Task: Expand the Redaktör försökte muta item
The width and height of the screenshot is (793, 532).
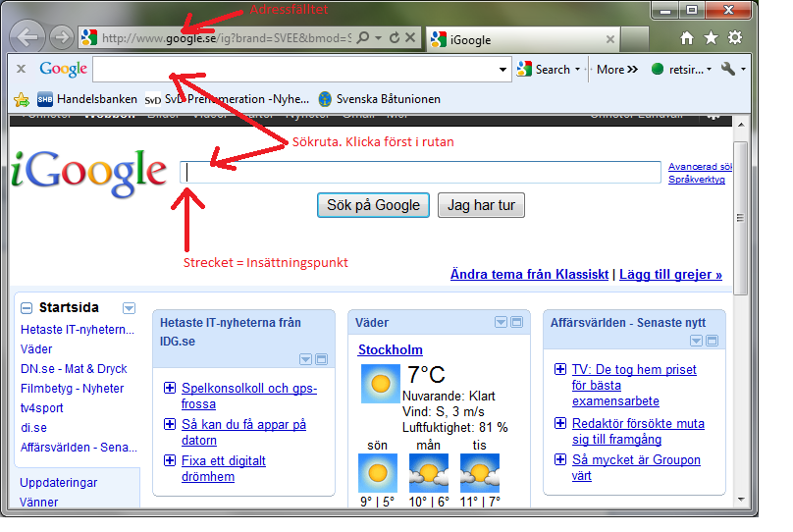Action: [560, 423]
